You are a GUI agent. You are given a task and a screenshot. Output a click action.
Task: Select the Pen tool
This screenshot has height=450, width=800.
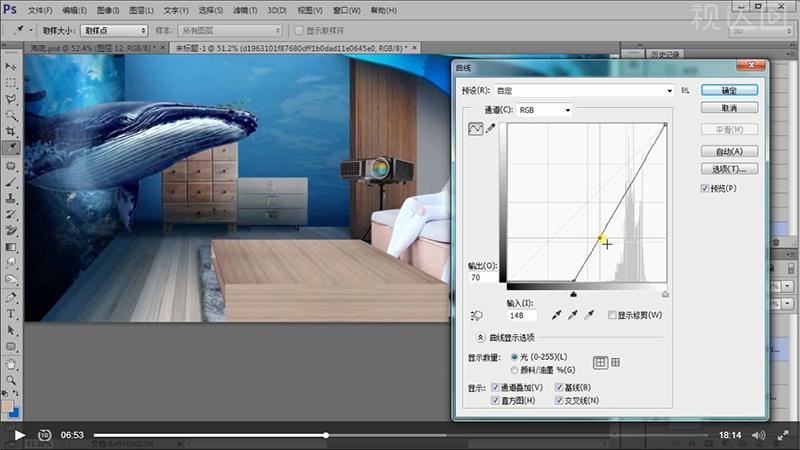click(11, 297)
